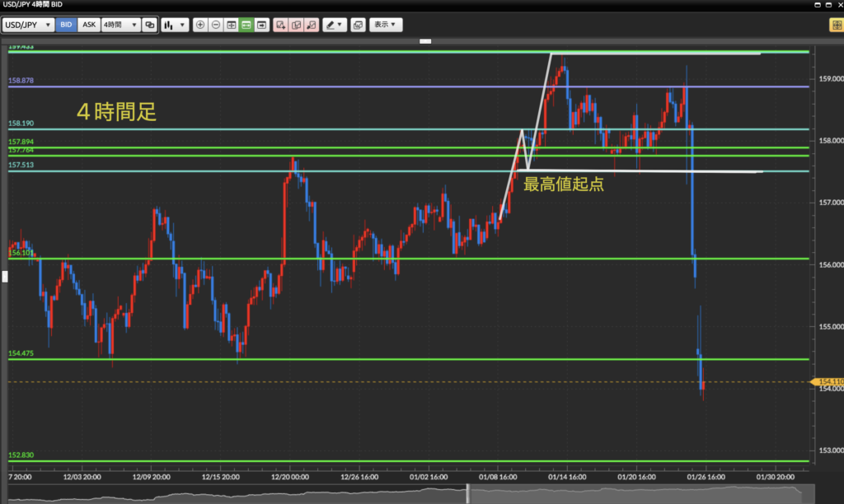Click the zoom out (minus) chart icon
The image size is (844, 504).
[x=216, y=25]
